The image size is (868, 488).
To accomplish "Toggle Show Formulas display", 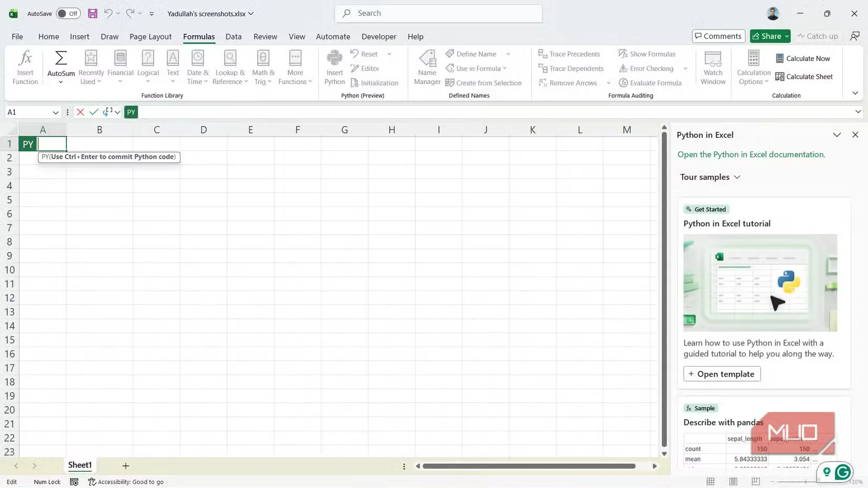I will 648,54.
